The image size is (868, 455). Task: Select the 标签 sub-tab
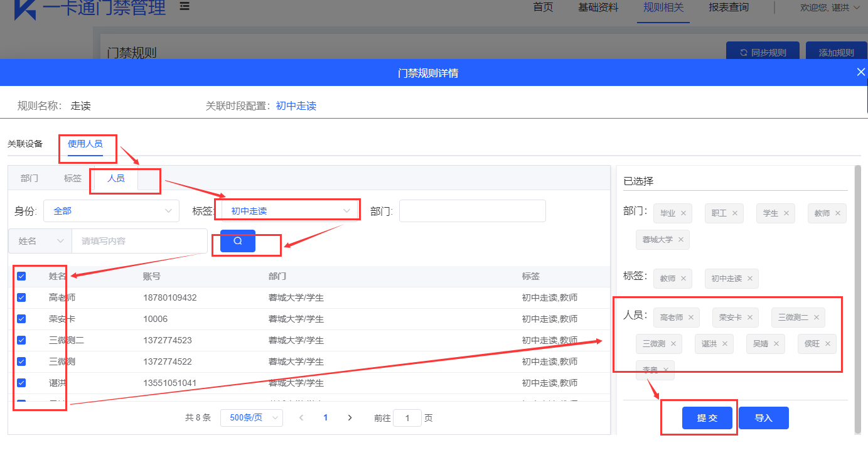(73, 178)
